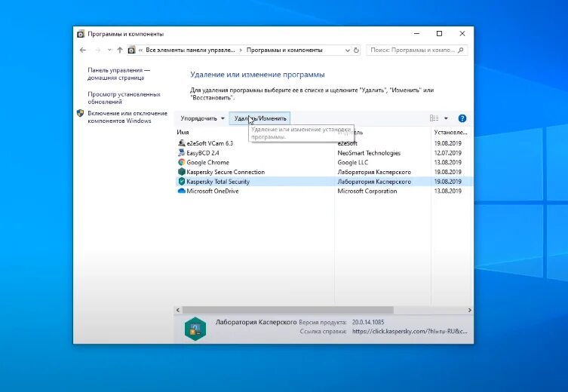This screenshot has height=392, width=568.
Task: Close the Programs and Components window
Action: (x=462, y=34)
